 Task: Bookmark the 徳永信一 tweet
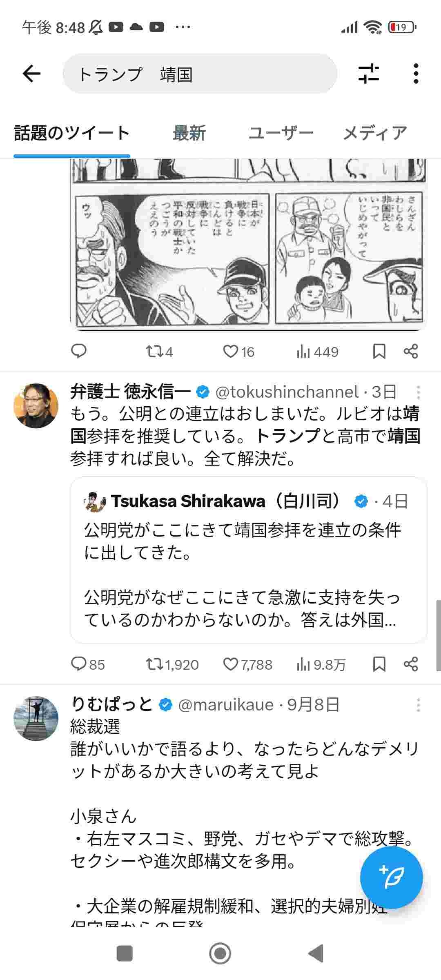coord(379,664)
